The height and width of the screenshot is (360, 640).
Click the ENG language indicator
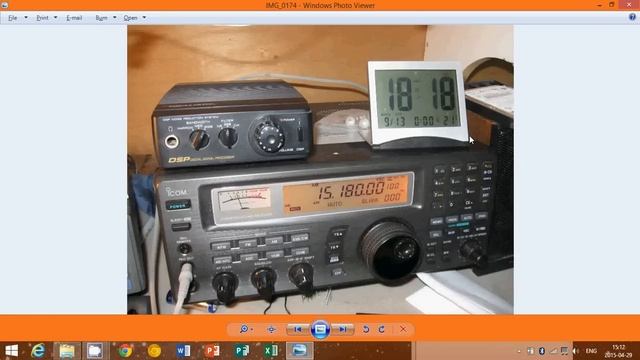tap(591, 351)
